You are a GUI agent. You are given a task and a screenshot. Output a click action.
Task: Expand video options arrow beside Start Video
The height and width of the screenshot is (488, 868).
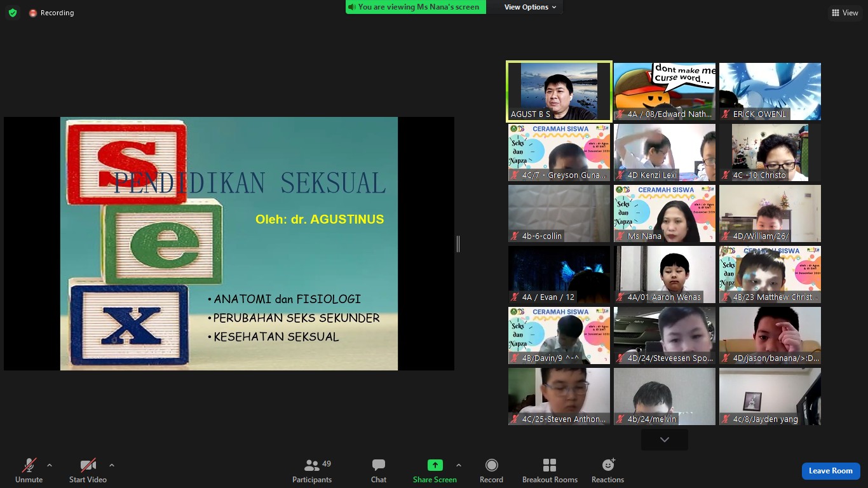click(112, 465)
